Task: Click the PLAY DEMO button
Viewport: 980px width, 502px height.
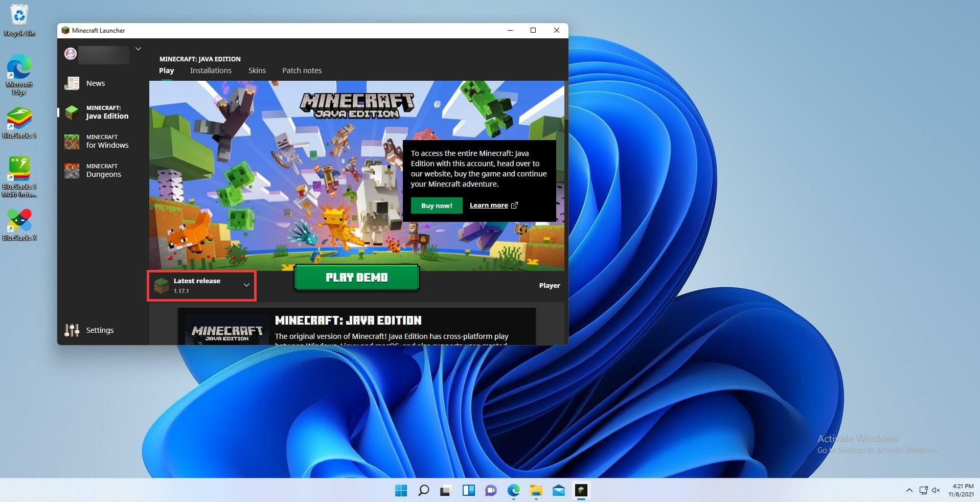Action: click(x=357, y=278)
